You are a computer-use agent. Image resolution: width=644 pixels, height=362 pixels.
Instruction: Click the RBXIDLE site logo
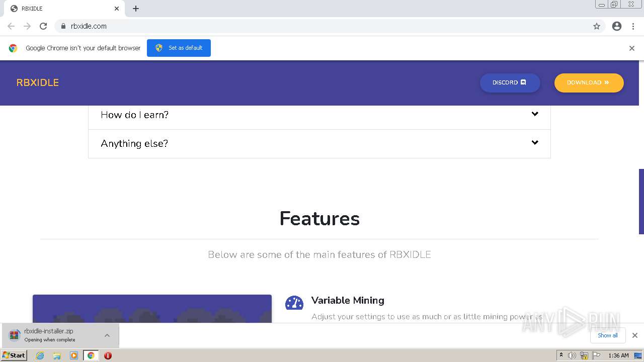pyautogui.click(x=38, y=82)
